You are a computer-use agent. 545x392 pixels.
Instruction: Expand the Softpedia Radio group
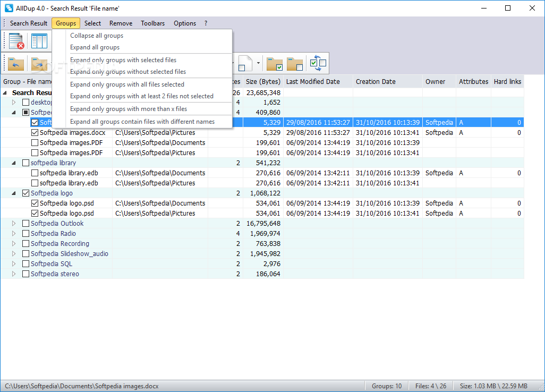tap(14, 233)
